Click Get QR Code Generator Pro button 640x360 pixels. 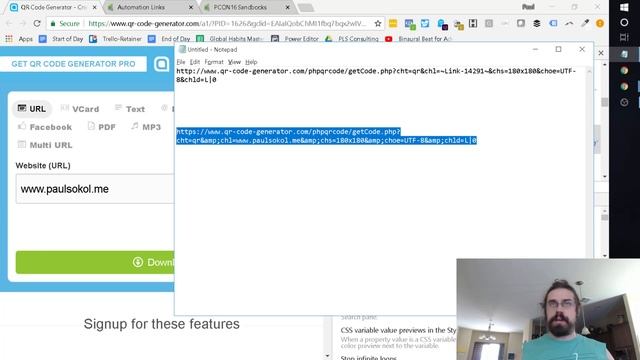73,64
